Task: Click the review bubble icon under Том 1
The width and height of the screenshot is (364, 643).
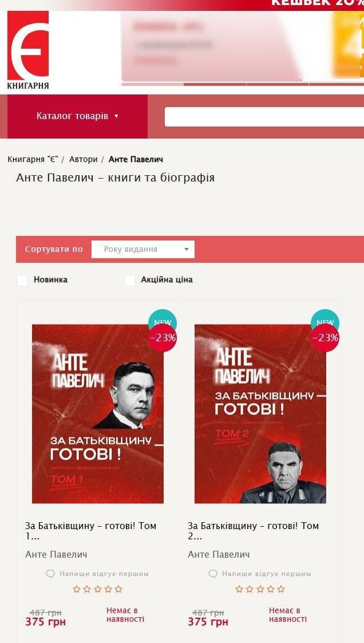Action: (x=50, y=574)
